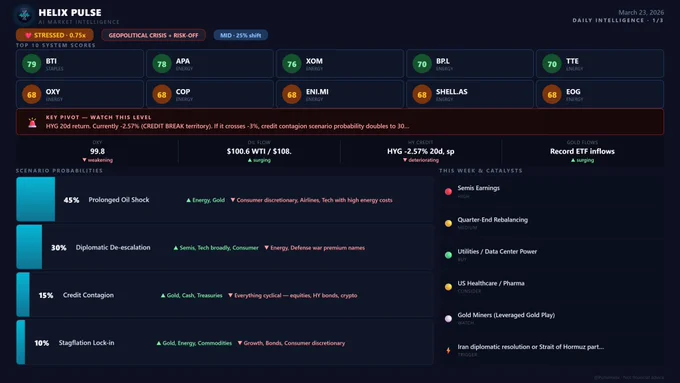Click the ENI.MI ticker label
Viewport: 680px width, 383px height.
coord(317,92)
